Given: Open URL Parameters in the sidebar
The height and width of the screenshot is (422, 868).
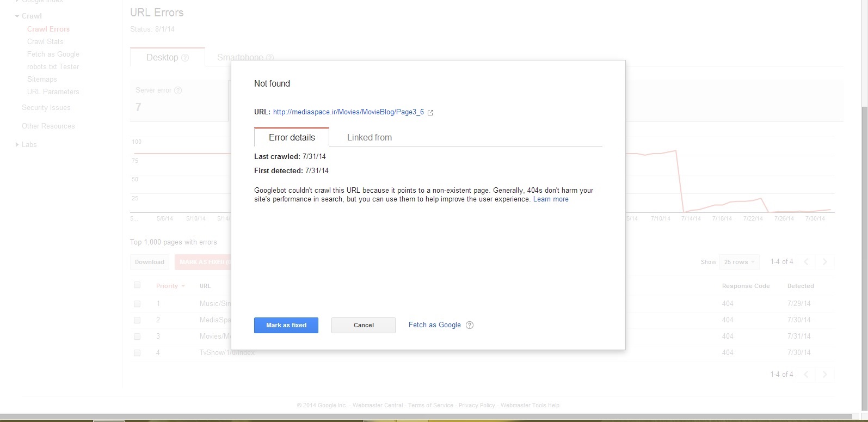Looking at the screenshot, I should (53, 91).
